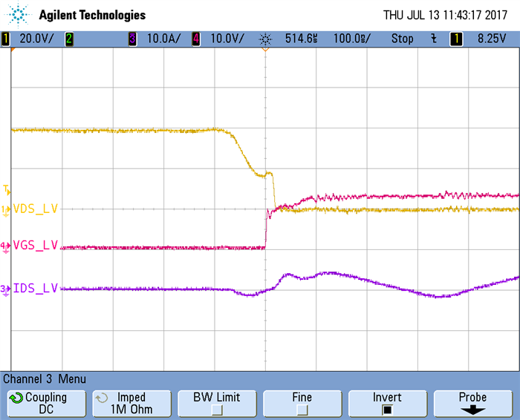This screenshot has width=520, height=420.
Task: Switch the Coupling DC option
Action: (46, 403)
